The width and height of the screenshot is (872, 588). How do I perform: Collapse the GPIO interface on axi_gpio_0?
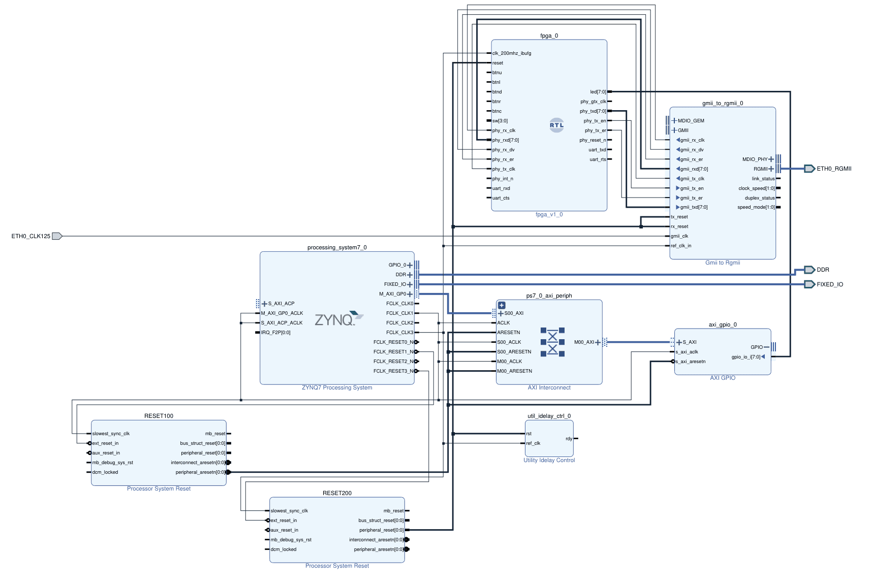click(766, 347)
